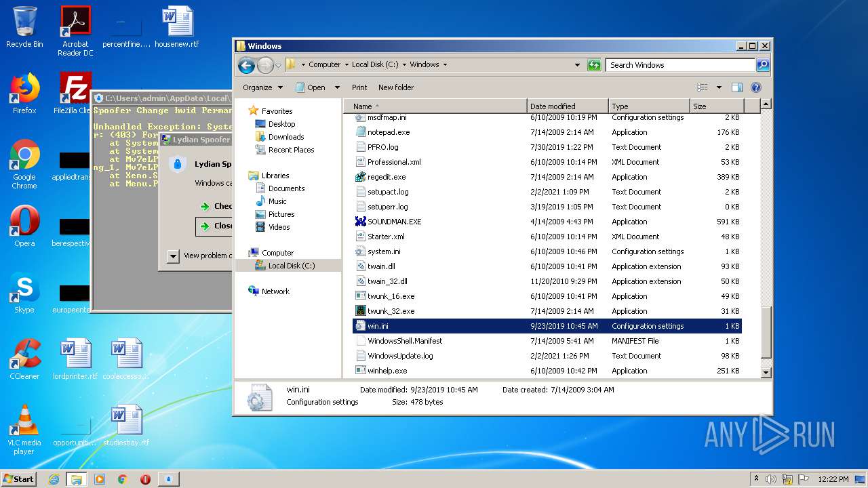868x488 pixels.
Task: Click the Back navigation arrow in Explorer
Action: [x=246, y=65]
